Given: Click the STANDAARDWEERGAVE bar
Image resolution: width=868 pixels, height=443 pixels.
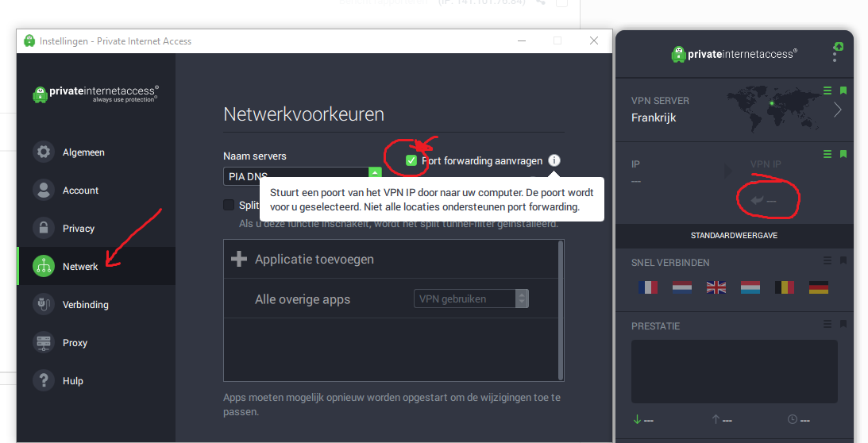Looking at the screenshot, I should [x=734, y=235].
